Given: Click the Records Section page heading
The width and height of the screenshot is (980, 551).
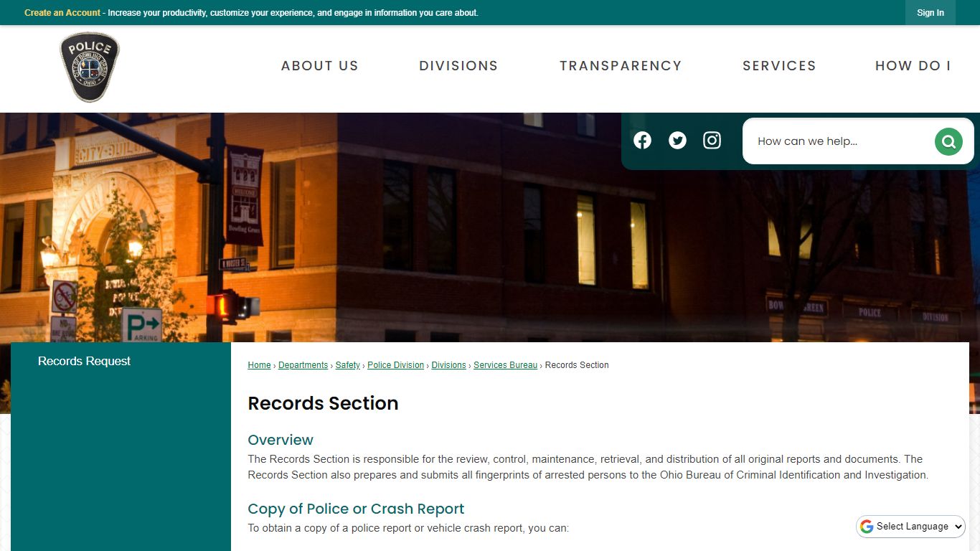Looking at the screenshot, I should 323,403.
